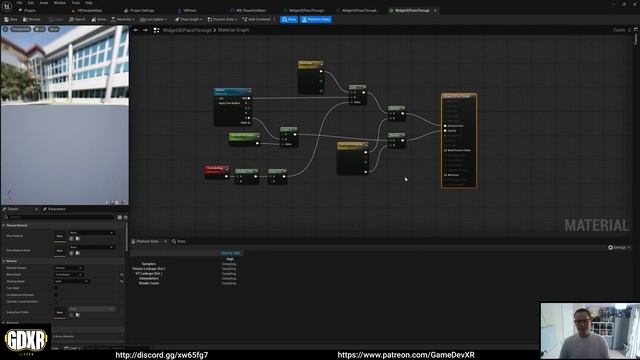Viewport: 640px width, 360px height.
Task: Toggle the Cast Ray Traced Shadows checkbox
Action: click(x=56, y=302)
